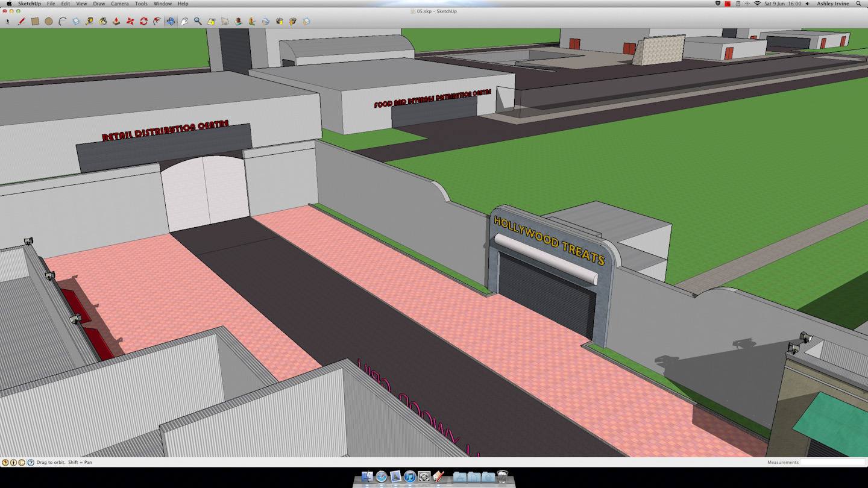This screenshot has width=868, height=488.
Task: Activate the Rotate tool
Action: (x=143, y=22)
